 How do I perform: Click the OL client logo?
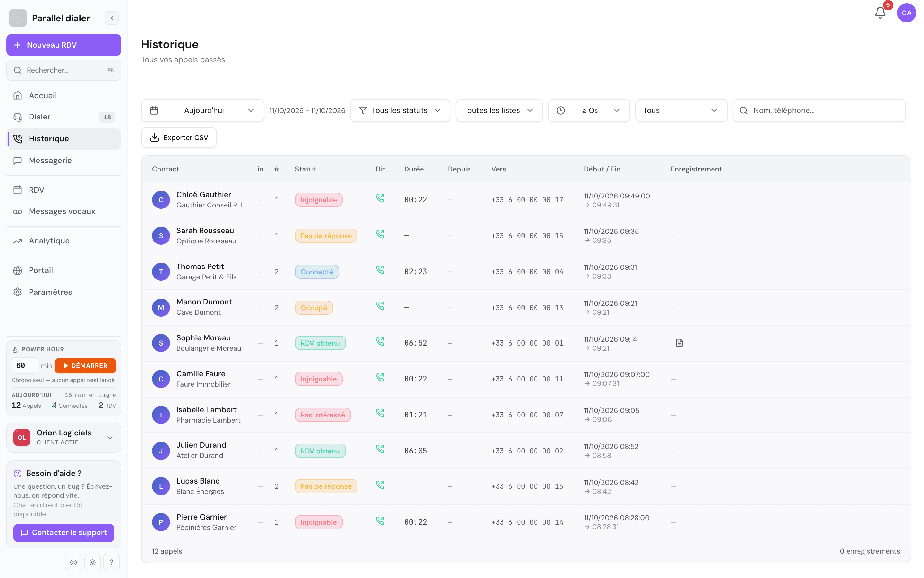22,437
